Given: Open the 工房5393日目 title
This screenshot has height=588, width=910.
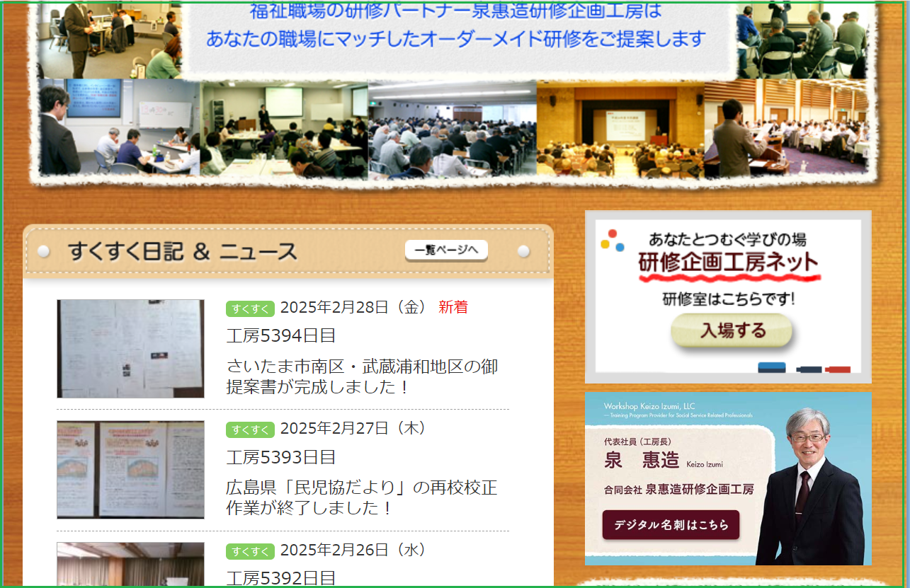Looking at the screenshot, I should (x=281, y=457).
